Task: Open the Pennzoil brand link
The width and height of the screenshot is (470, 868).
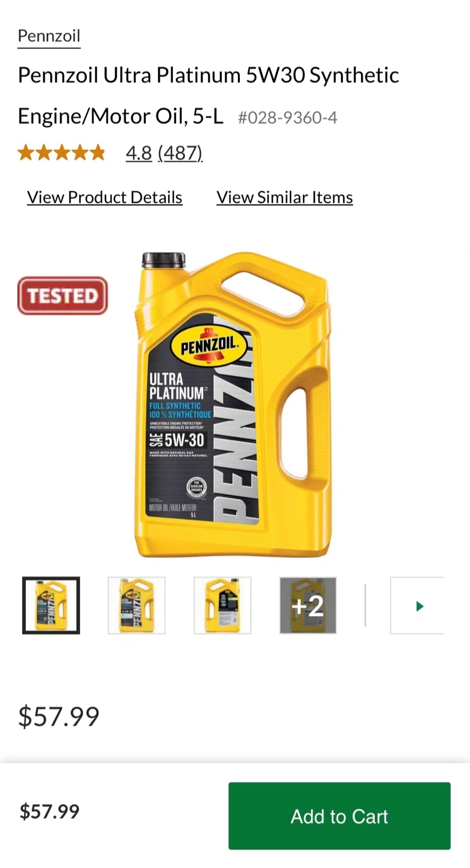Action: point(49,36)
